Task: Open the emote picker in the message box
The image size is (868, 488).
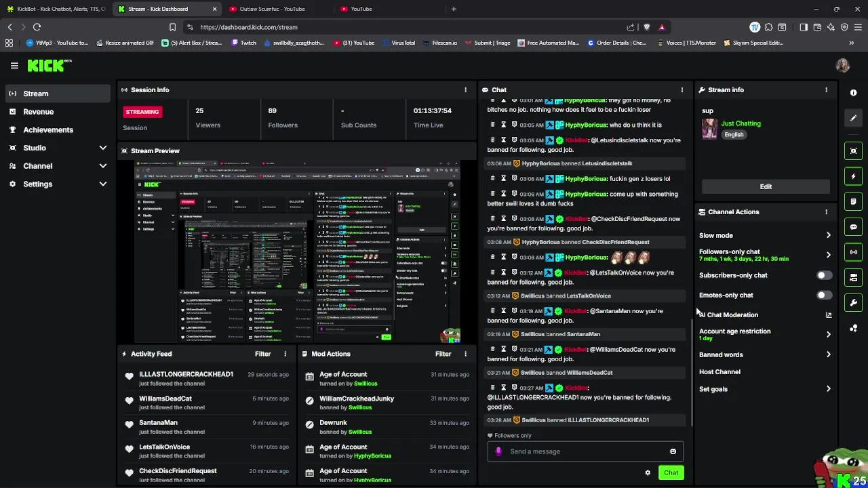Action: (x=673, y=451)
